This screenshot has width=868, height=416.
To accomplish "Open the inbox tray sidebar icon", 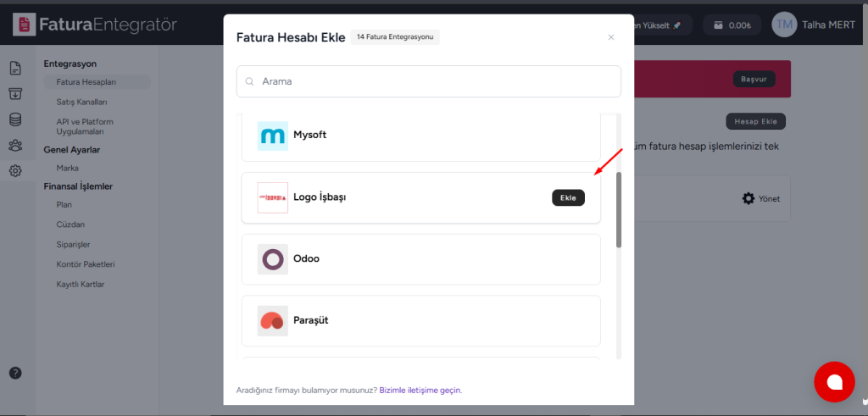I will (15, 93).
